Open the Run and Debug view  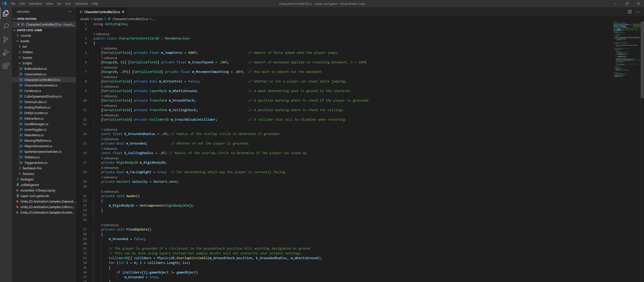pyautogui.click(x=6, y=53)
